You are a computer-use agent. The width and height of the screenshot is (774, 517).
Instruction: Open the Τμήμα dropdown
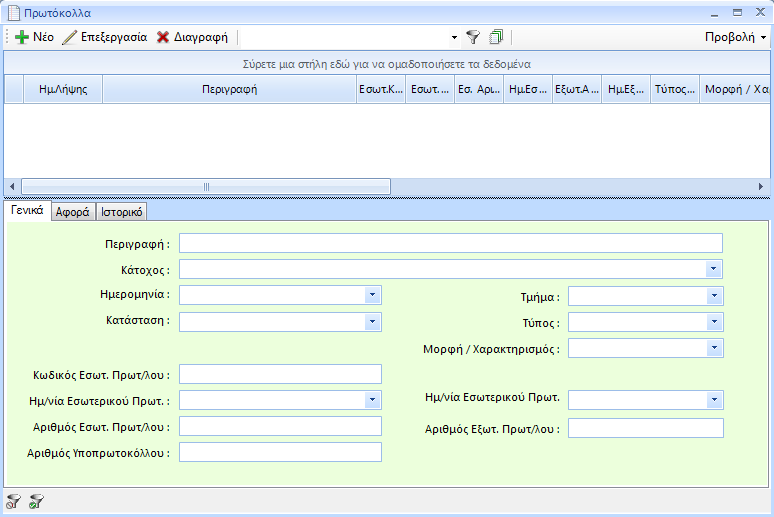pyautogui.click(x=714, y=296)
